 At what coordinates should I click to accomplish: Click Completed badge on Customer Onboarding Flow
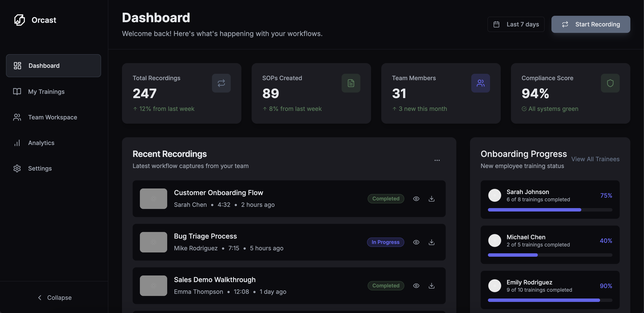[386, 199]
